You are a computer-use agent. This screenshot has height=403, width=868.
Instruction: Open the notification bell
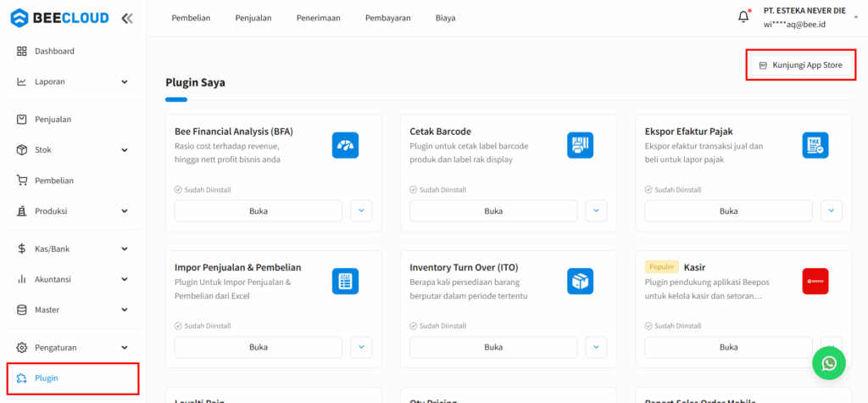743,17
